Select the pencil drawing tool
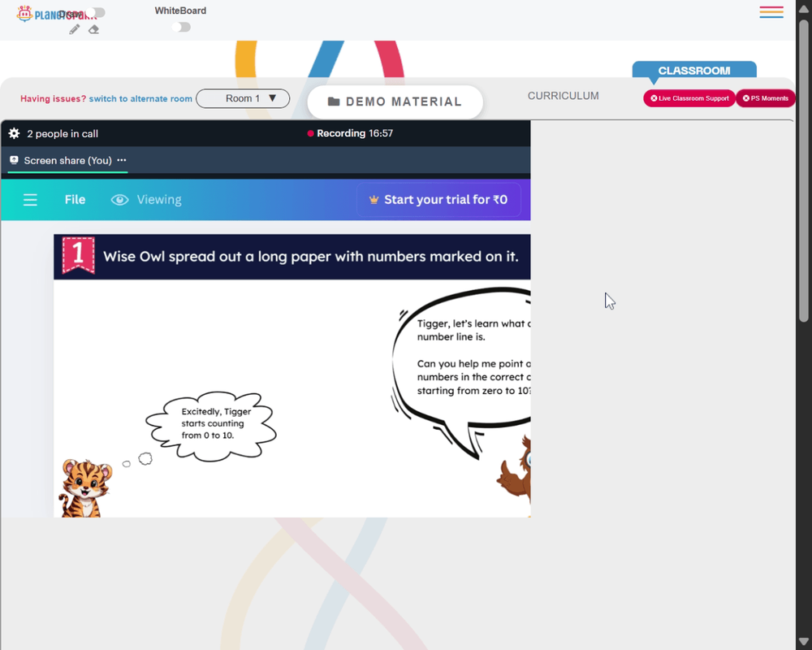The width and height of the screenshot is (812, 650). point(75,29)
